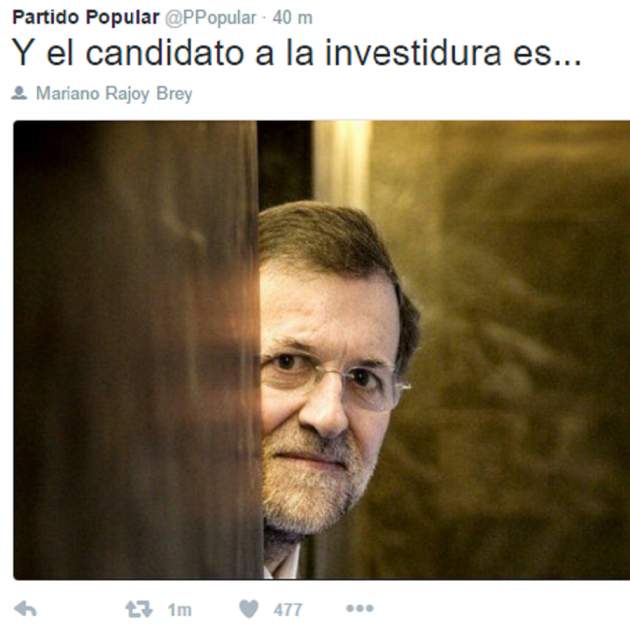This screenshot has width=630, height=630.
Task: Click the tweet text about the investidura candidate
Action: point(297,52)
